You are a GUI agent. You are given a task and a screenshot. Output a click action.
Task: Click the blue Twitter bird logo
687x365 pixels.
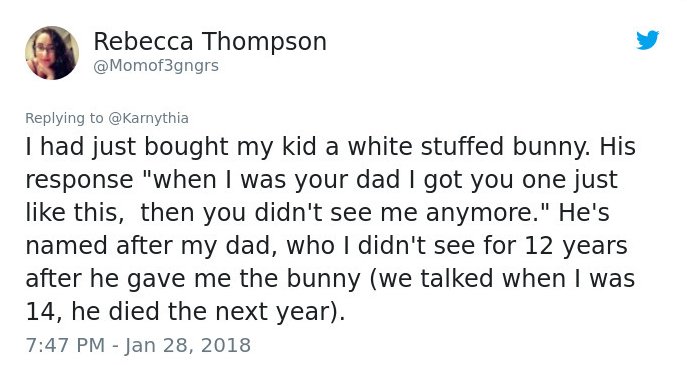tap(648, 40)
